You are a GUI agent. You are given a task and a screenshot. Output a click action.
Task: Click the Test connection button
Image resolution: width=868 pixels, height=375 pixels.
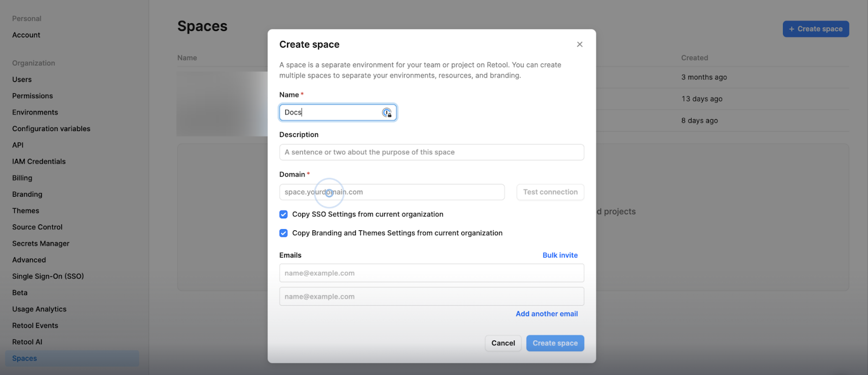pos(550,192)
